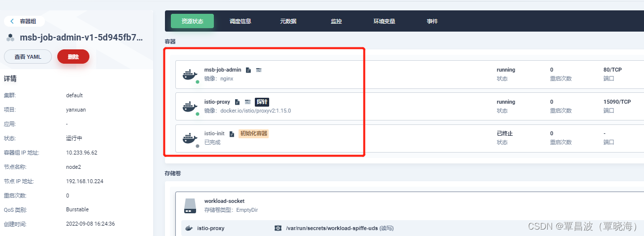Click the nginx image text
The image size is (644, 236).
click(x=227, y=79)
